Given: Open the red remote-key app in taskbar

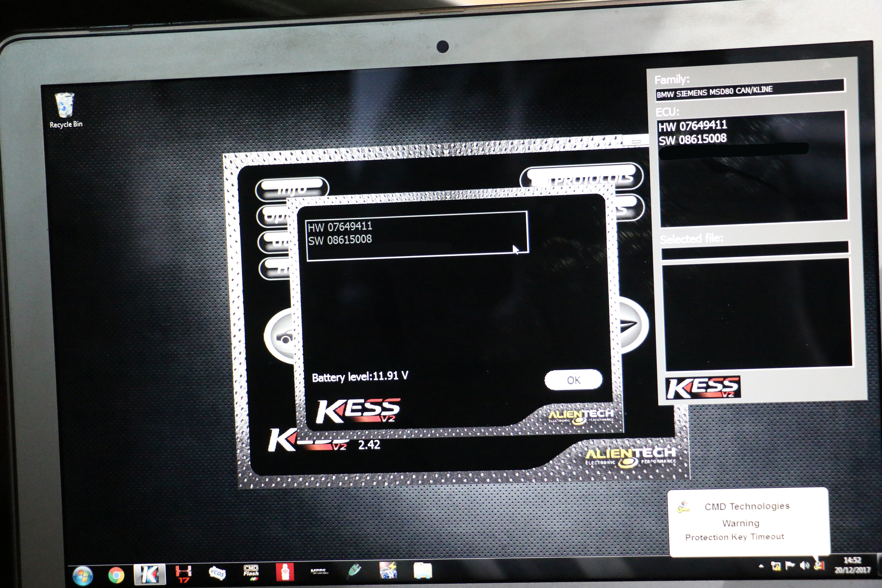Looking at the screenshot, I should tap(285, 572).
